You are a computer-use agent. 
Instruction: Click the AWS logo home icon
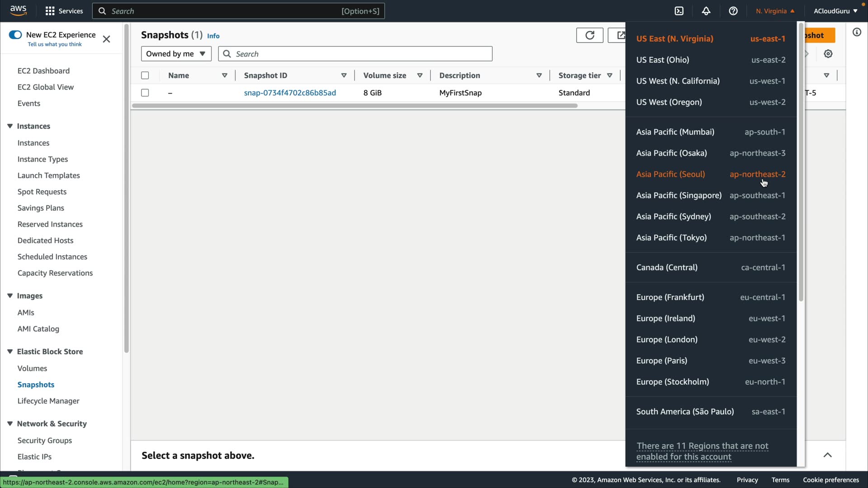point(18,11)
